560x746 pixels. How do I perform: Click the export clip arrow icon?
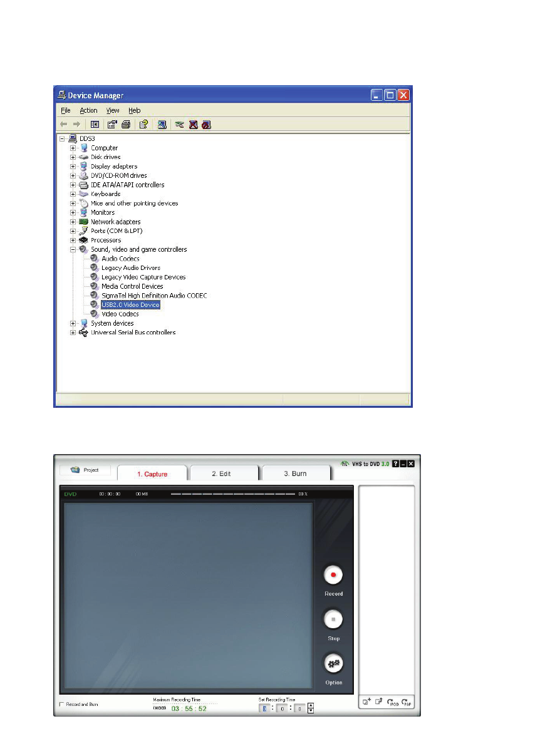(379, 702)
